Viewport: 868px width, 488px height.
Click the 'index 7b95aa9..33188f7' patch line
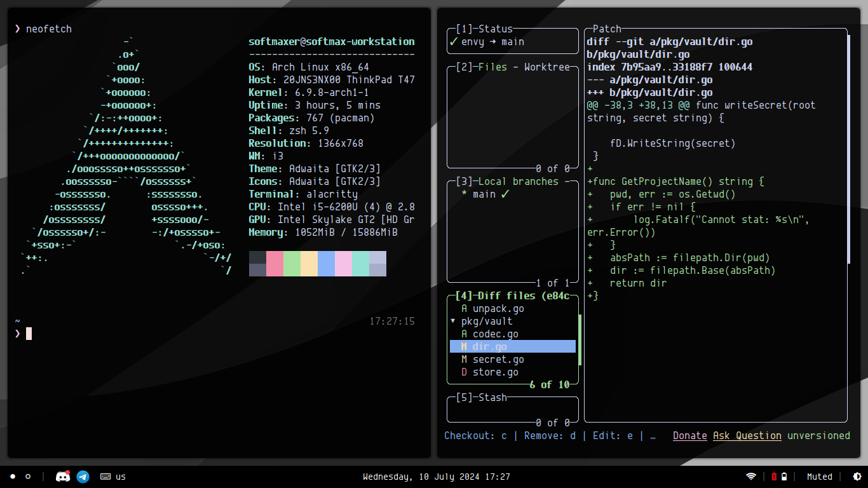point(670,67)
